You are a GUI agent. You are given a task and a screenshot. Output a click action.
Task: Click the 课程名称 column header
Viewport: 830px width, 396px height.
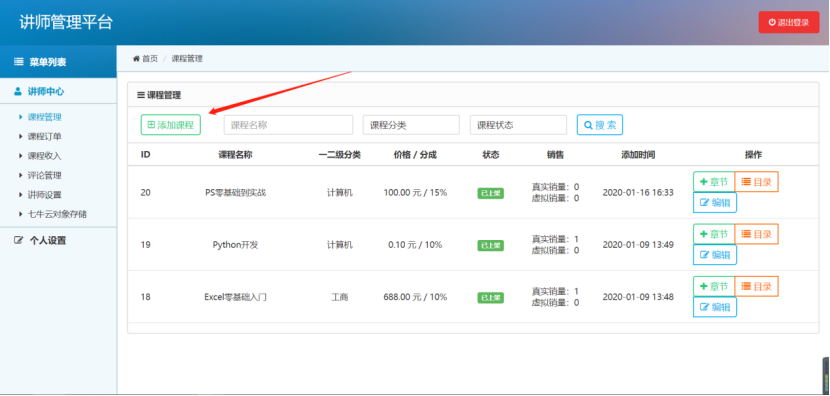236,155
